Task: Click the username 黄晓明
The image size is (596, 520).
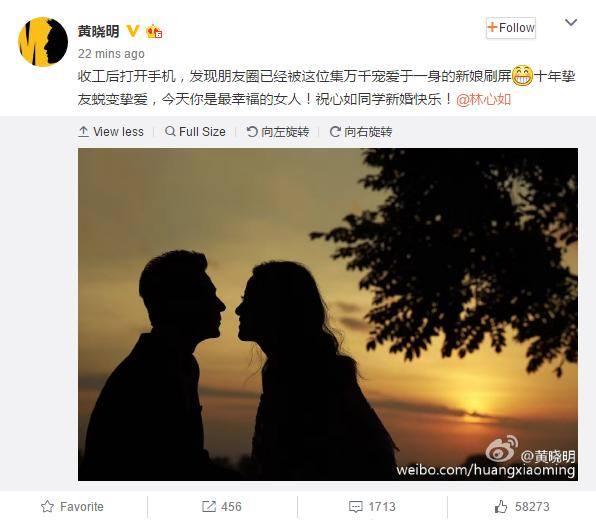Action: click(98, 31)
